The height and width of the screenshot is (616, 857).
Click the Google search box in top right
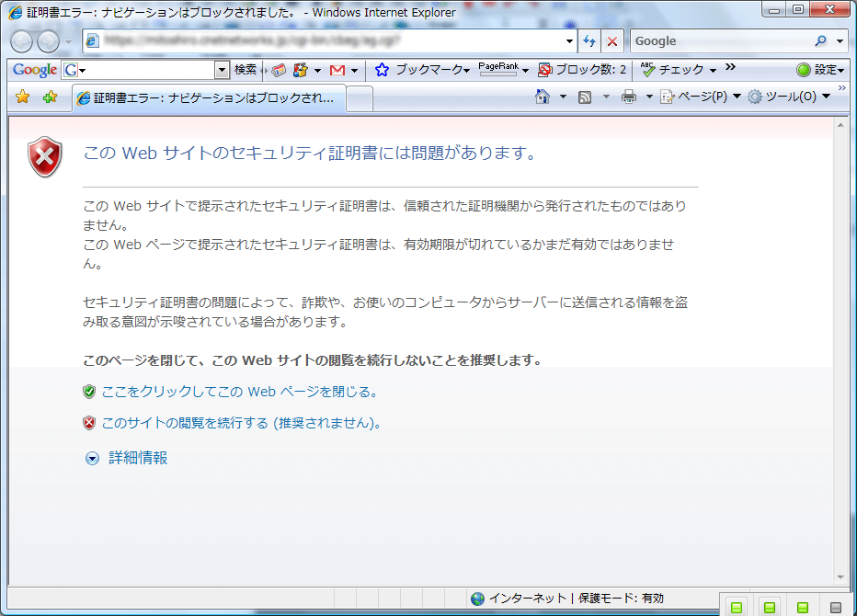[719, 41]
